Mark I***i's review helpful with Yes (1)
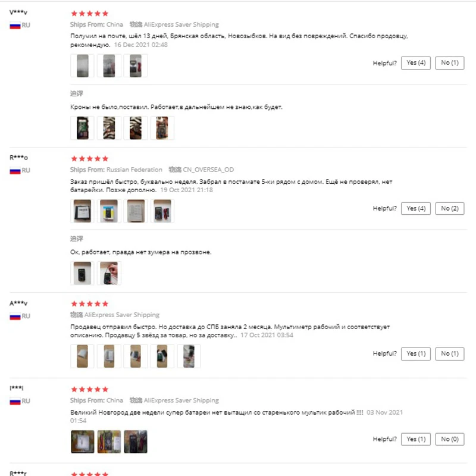 tap(416, 439)
